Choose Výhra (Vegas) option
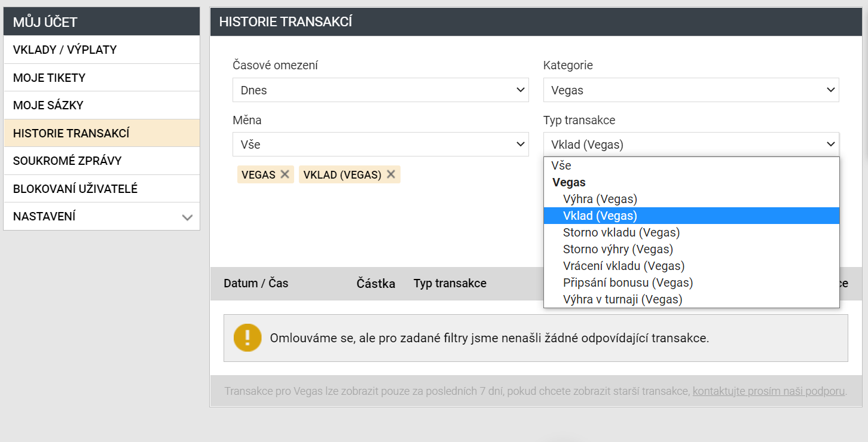The height and width of the screenshot is (442, 868). point(600,199)
